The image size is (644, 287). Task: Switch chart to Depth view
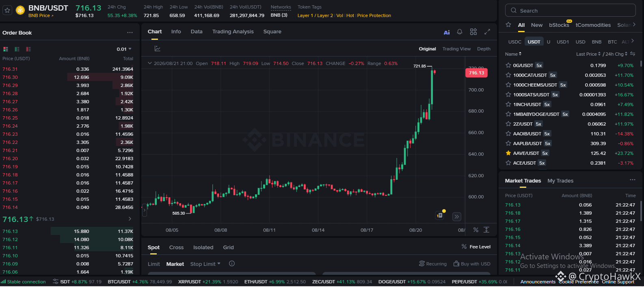(x=484, y=49)
